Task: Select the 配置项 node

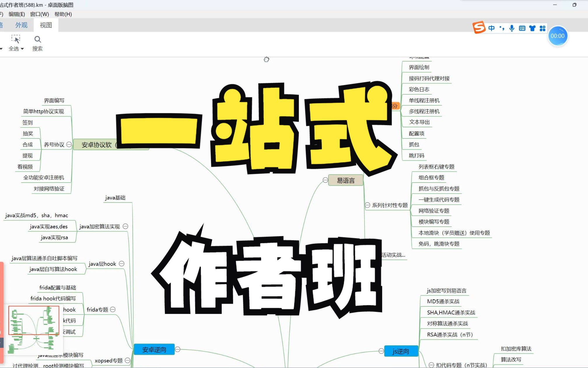Action: pos(416,133)
